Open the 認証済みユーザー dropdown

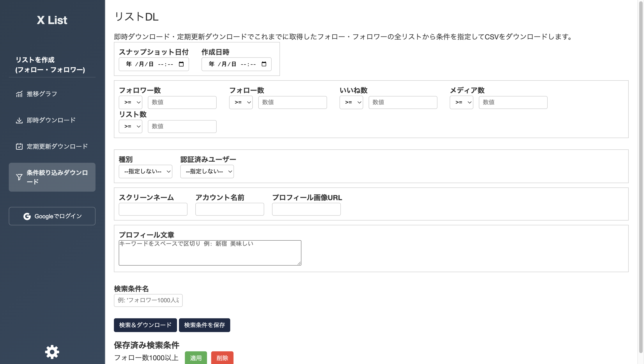coord(207,171)
